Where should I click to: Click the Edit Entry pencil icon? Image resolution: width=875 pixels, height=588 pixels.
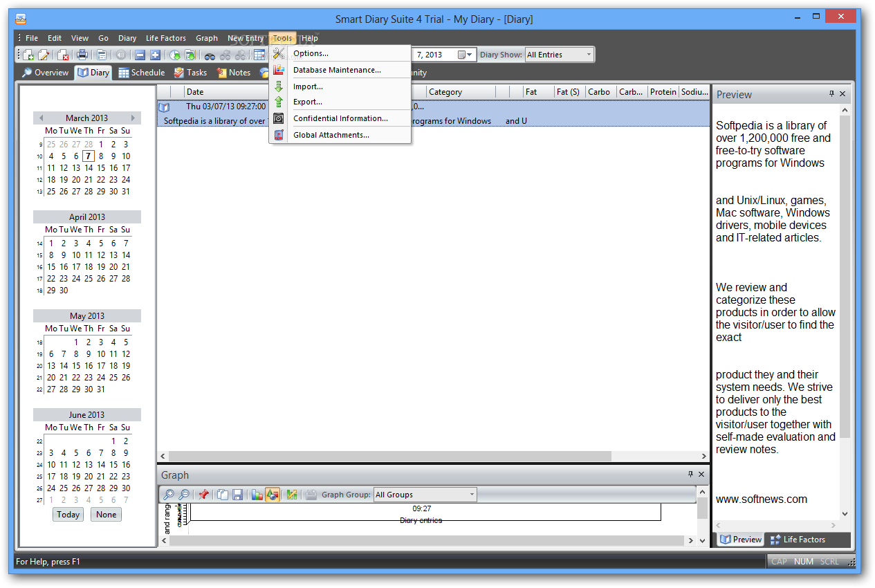tap(44, 55)
